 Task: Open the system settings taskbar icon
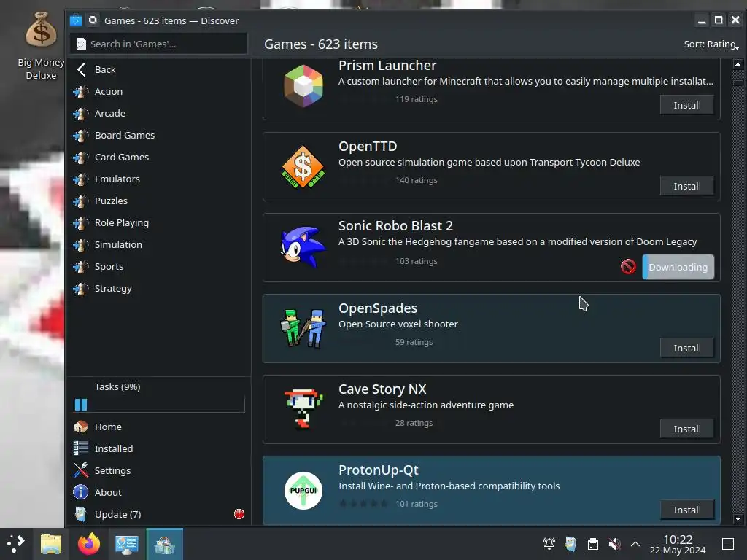pos(127,544)
